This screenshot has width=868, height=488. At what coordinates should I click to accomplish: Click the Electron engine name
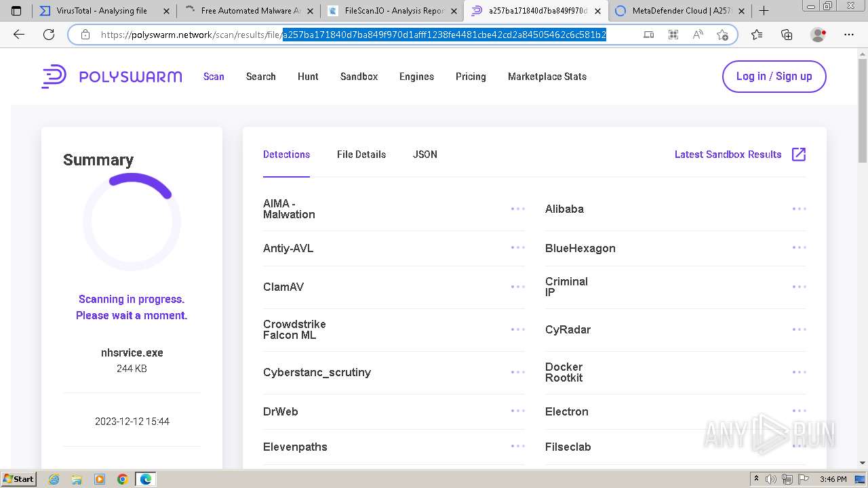(x=567, y=411)
